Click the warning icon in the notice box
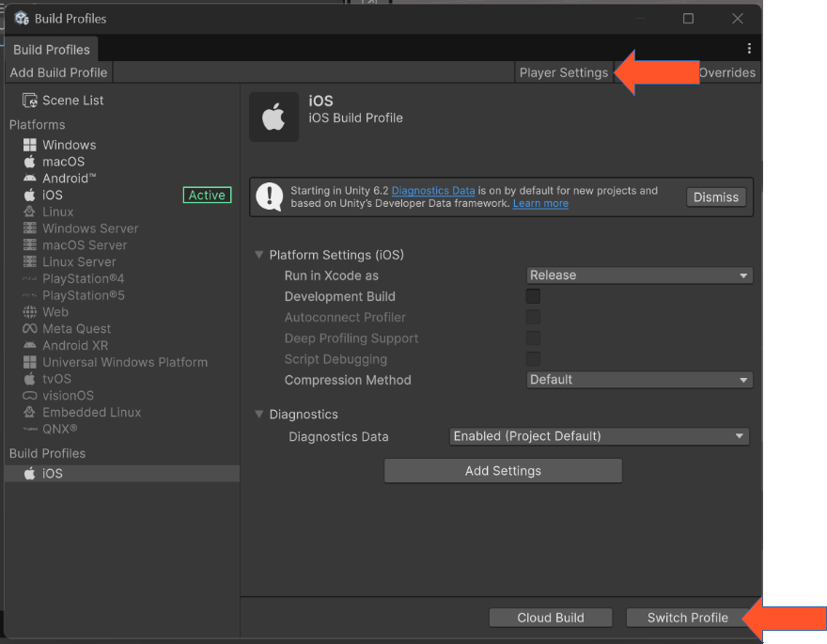This screenshot has width=827, height=644. pyautogui.click(x=270, y=197)
